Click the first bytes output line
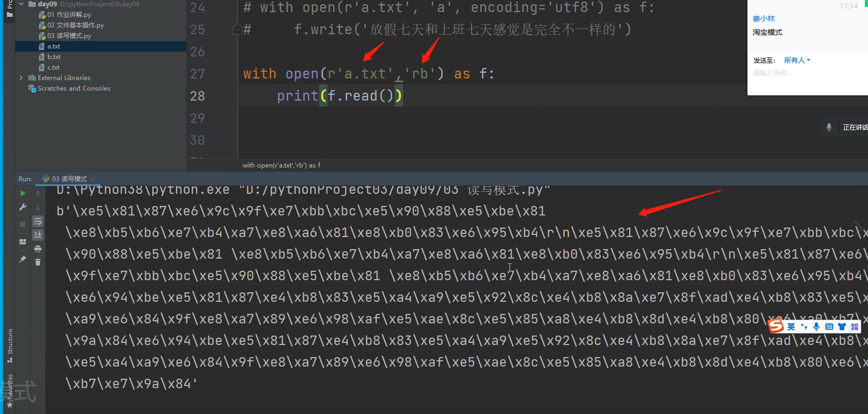 point(301,211)
